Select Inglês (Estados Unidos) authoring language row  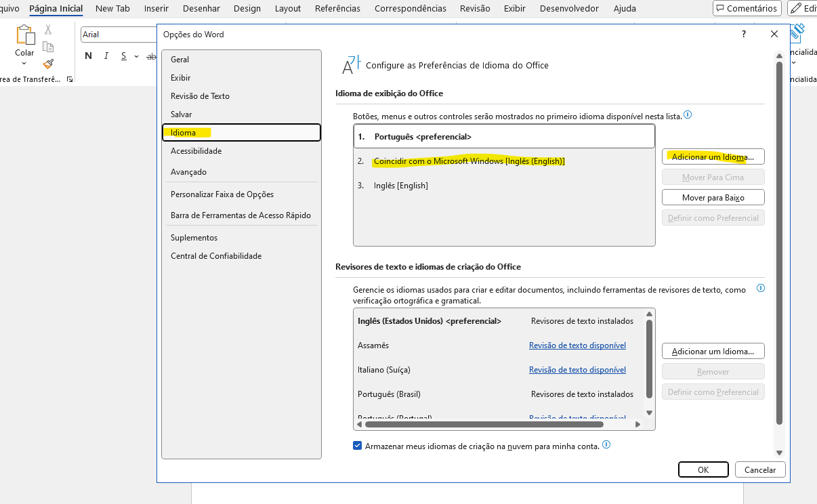[498, 321]
